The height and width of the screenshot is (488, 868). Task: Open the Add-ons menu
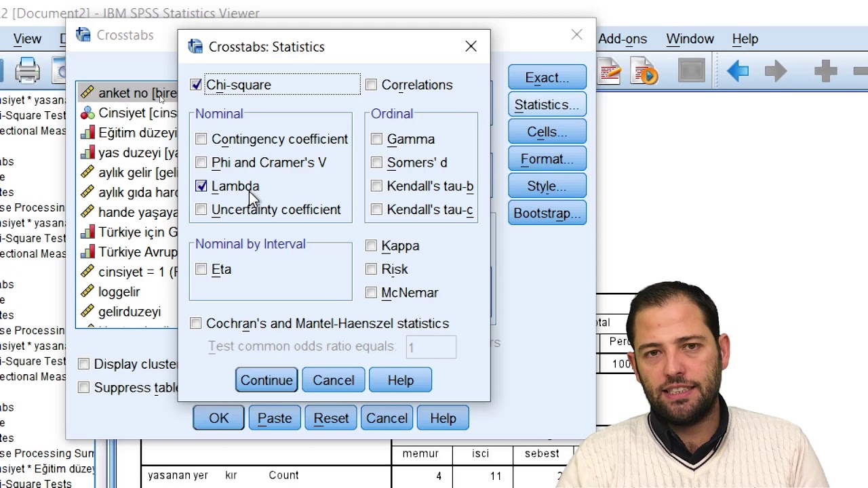tap(623, 39)
